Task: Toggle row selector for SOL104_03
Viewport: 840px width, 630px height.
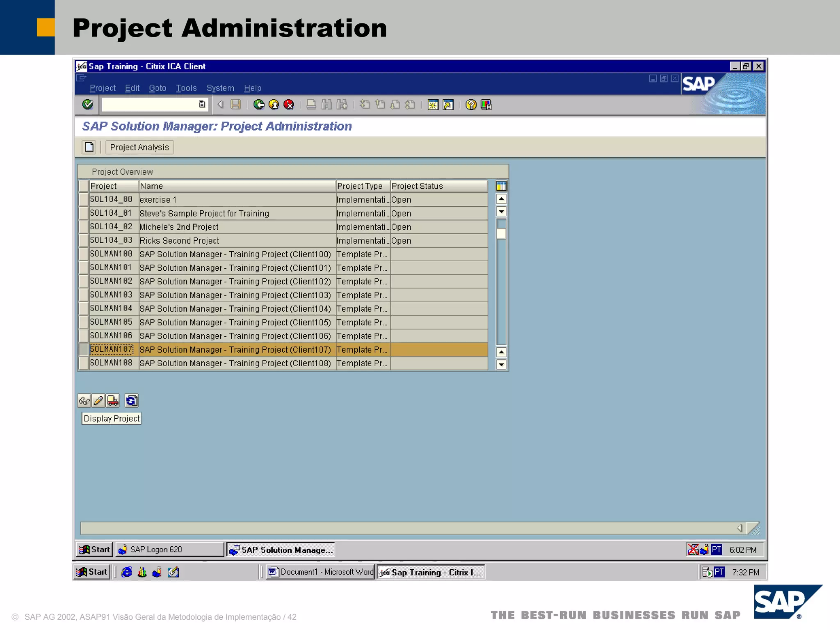Action: click(x=84, y=240)
